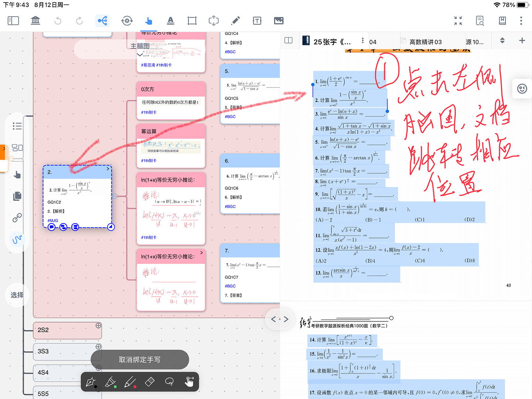Expand the 2S2 node plus button

(98, 325)
